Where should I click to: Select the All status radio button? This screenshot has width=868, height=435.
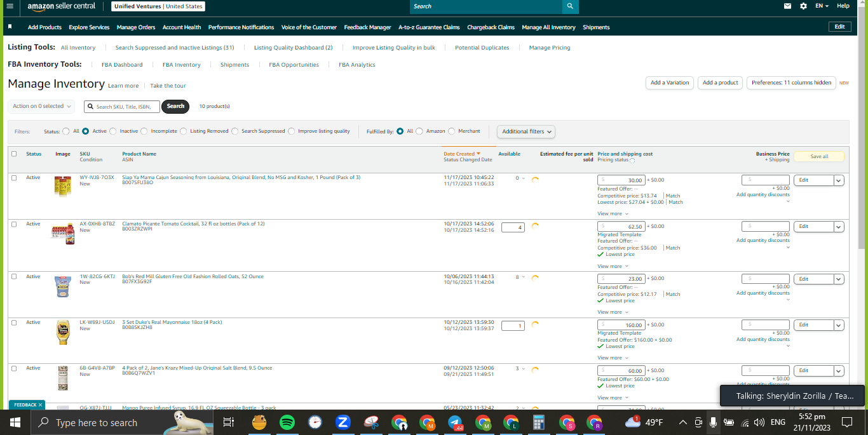(x=66, y=131)
